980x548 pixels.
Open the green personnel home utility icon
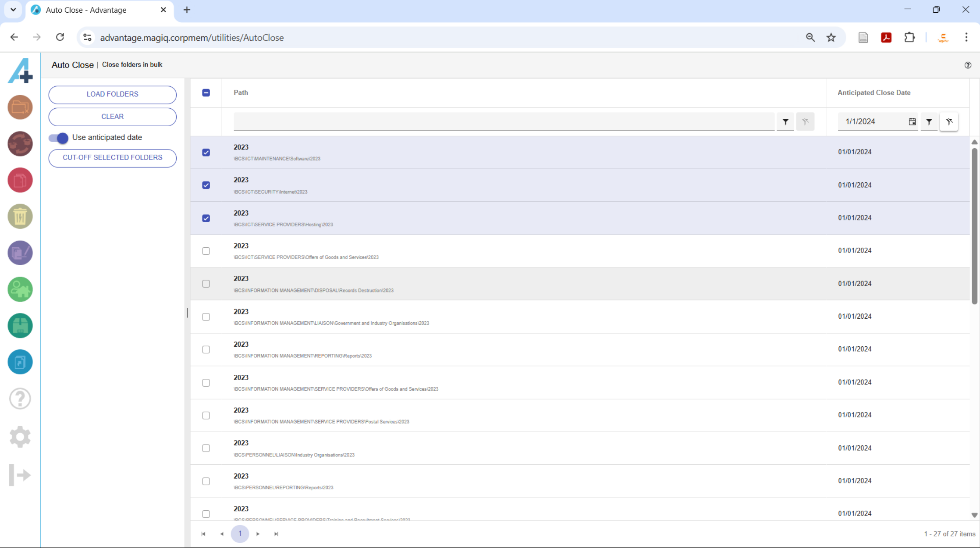click(x=20, y=289)
